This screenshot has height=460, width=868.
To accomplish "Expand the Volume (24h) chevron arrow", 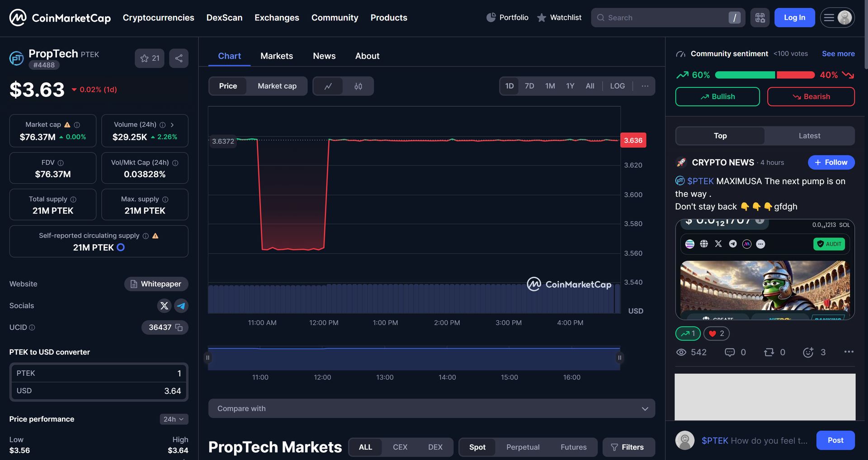I will (x=172, y=125).
